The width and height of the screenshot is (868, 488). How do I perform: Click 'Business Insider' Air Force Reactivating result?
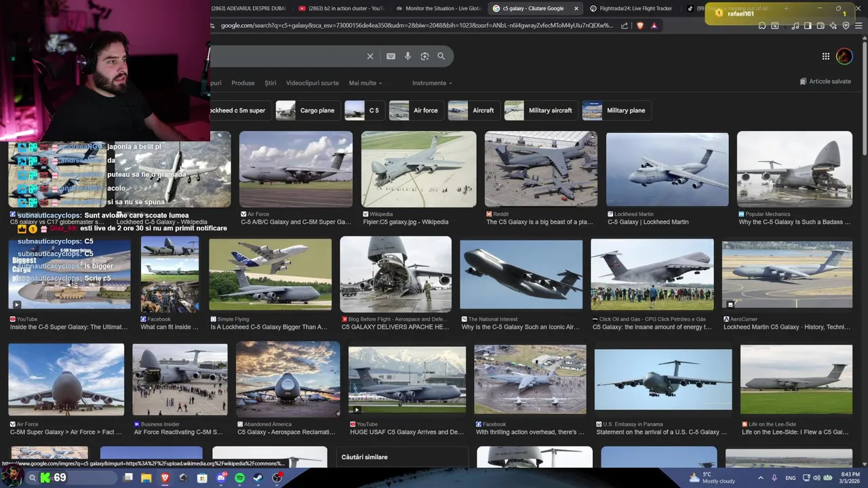point(178,432)
